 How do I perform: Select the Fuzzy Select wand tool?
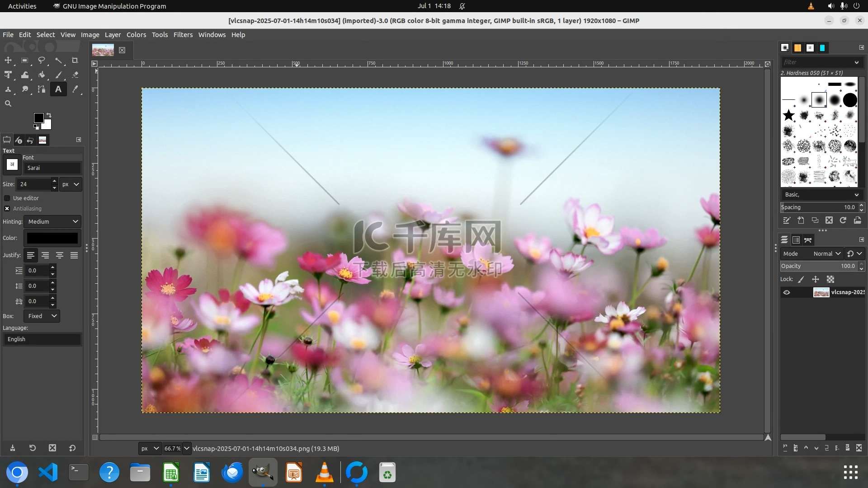[x=58, y=61]
